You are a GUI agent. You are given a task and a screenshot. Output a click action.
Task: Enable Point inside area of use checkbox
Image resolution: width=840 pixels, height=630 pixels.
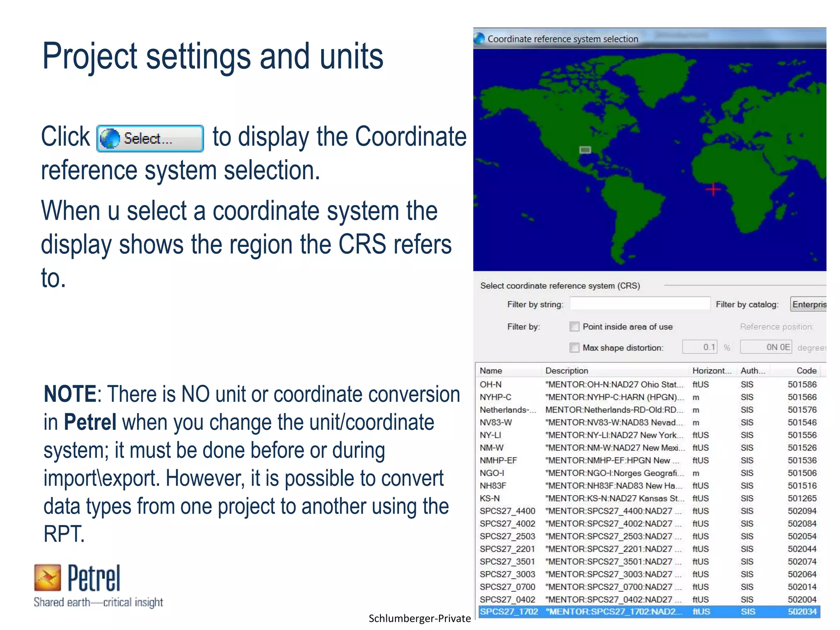coord(574,326)
